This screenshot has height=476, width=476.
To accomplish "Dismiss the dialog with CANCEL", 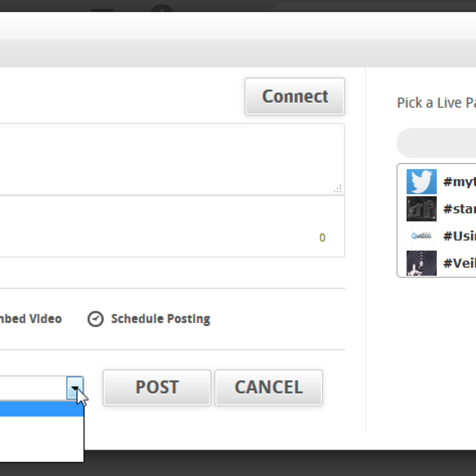I will (269, 388).
